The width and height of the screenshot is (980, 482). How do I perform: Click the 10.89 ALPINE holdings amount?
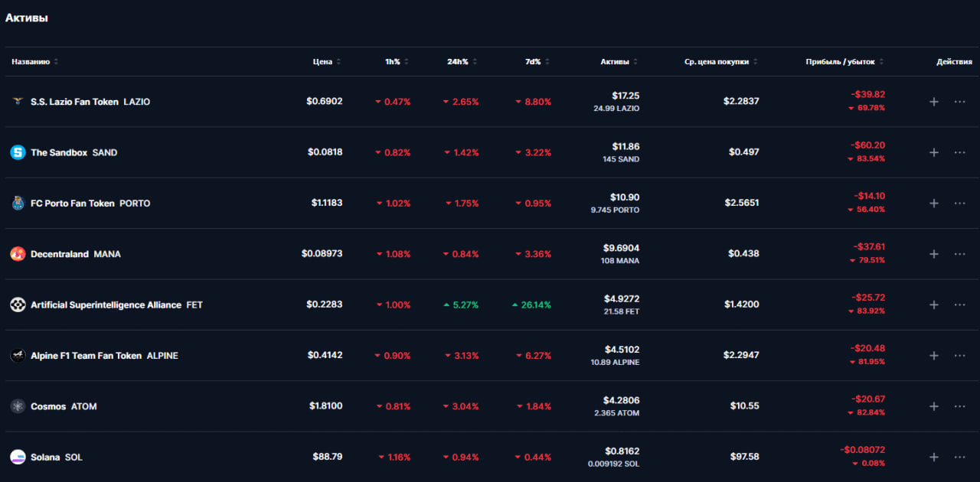click(615, 362)
